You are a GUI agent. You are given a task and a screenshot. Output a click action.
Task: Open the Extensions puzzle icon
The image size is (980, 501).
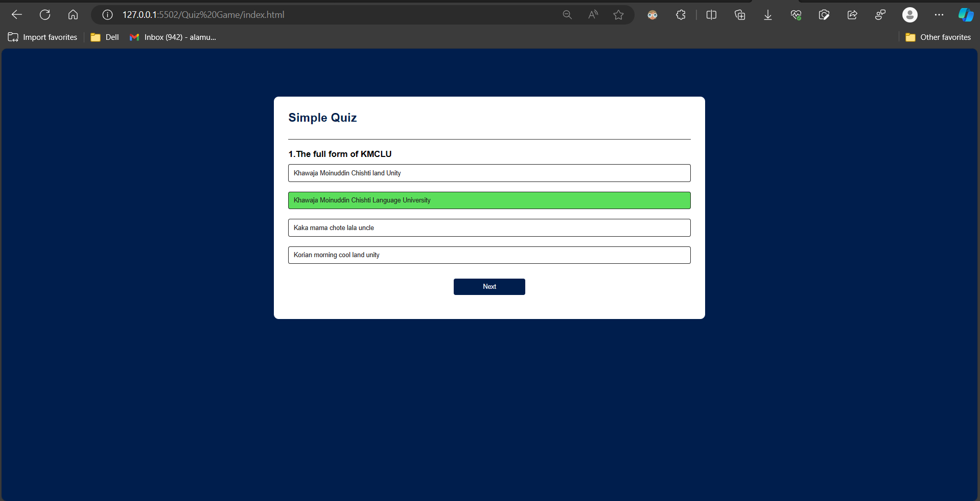(x=681, y=15)
